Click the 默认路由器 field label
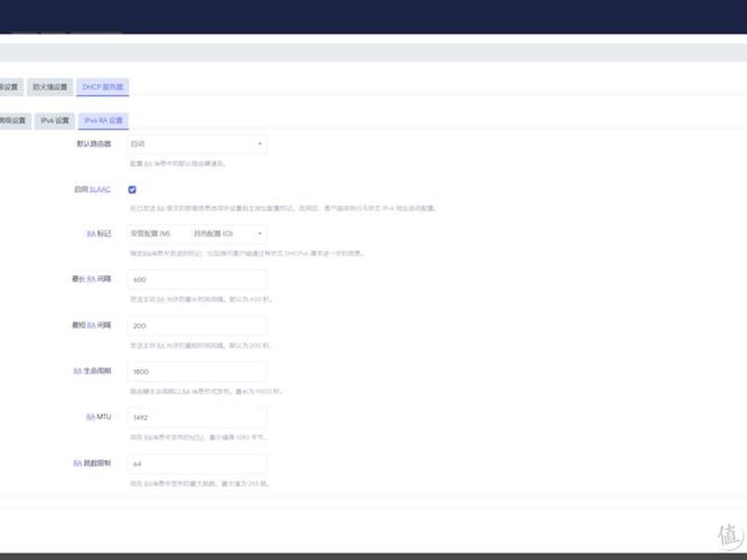 [x=94, y=144]
